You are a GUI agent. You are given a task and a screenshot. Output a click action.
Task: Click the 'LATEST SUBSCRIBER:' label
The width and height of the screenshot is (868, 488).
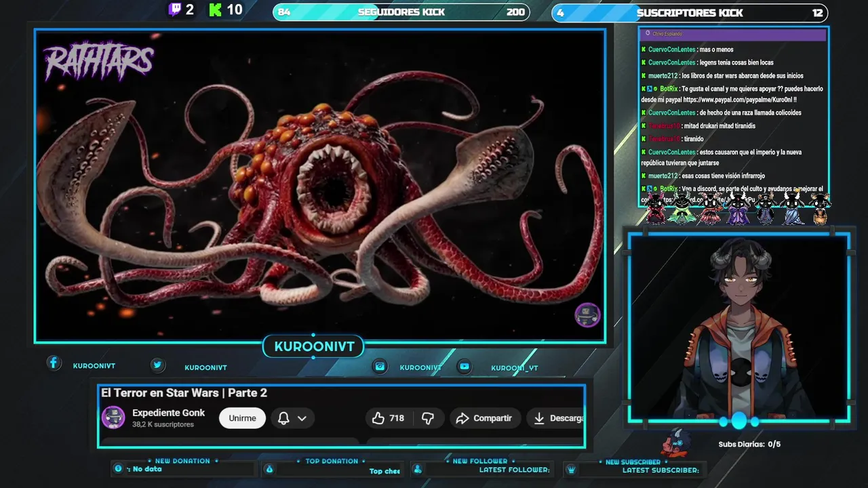click(x=660, y=470)
